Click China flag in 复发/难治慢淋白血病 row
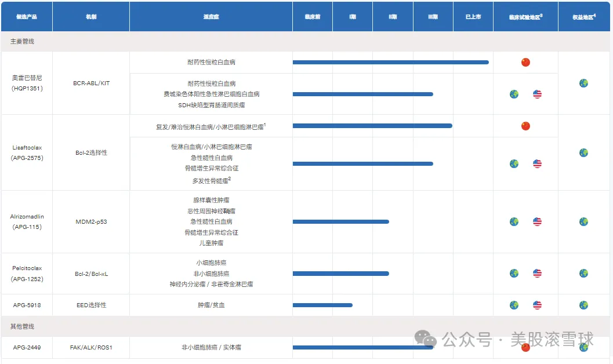Screen dimensions: 613x364 [x=525, y=126]
